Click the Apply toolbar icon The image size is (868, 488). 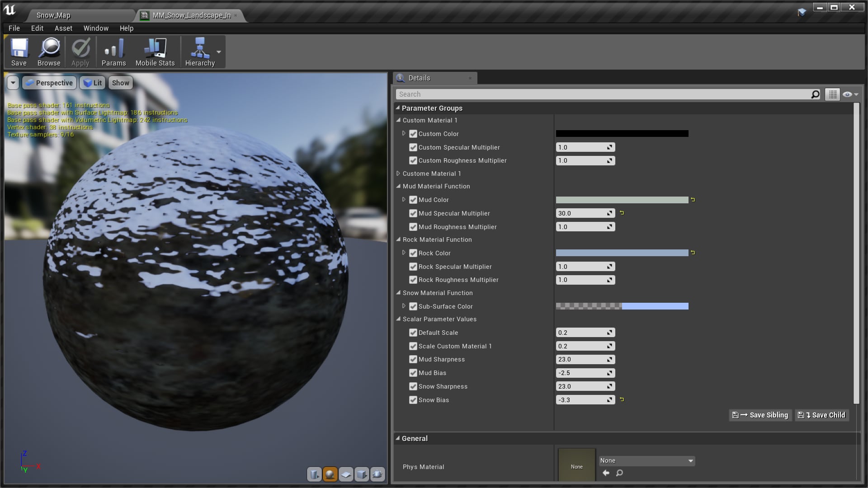coord(80,52)
